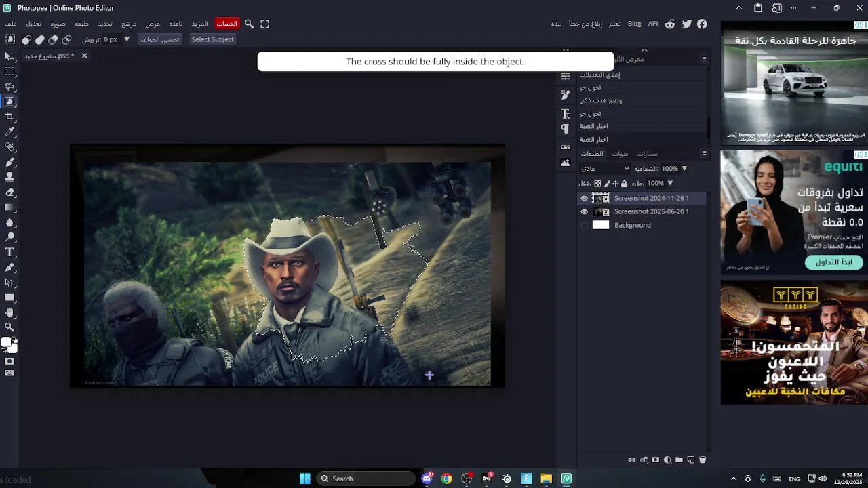The height and width of the screenshot is (488, 868).
Task: Select the Type tool
Action: pos(9,252)
